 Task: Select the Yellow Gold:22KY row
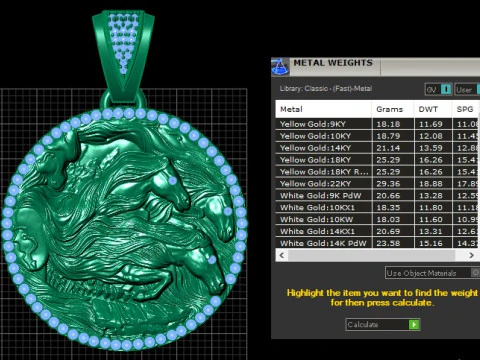tap(377, 184)
